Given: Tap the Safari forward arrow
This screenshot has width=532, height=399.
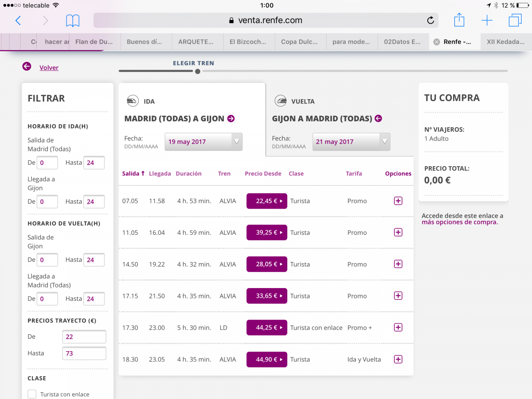Looking at the screenshot, I should tap(46, 20).
